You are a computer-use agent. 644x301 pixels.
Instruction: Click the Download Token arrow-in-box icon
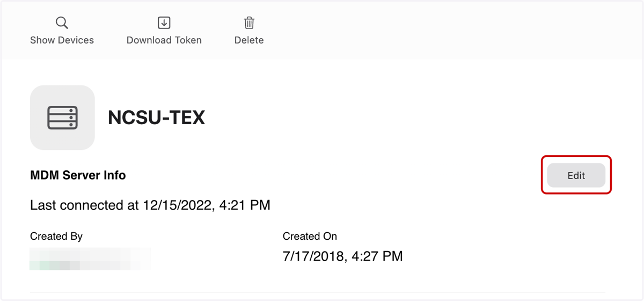click(164, 23)
